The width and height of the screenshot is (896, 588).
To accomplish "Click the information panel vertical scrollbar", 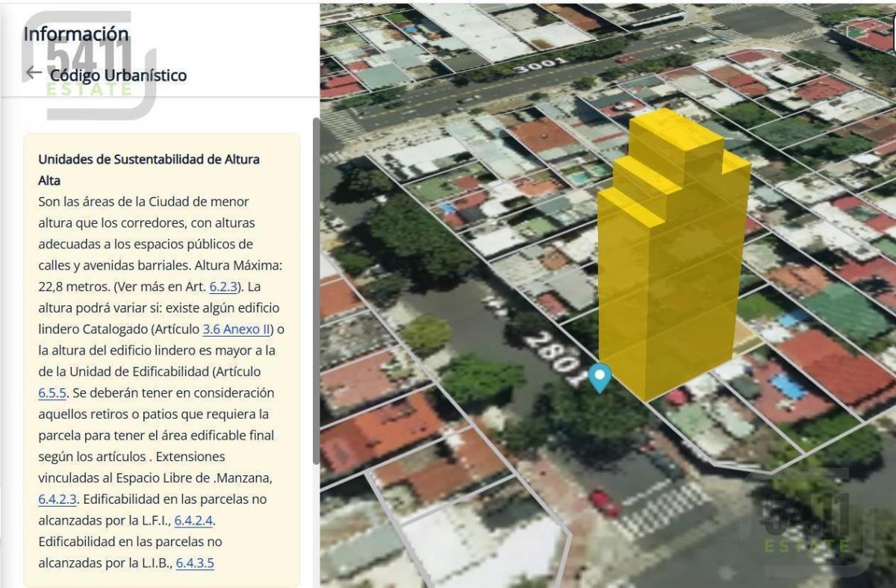I will click(317, 291).
